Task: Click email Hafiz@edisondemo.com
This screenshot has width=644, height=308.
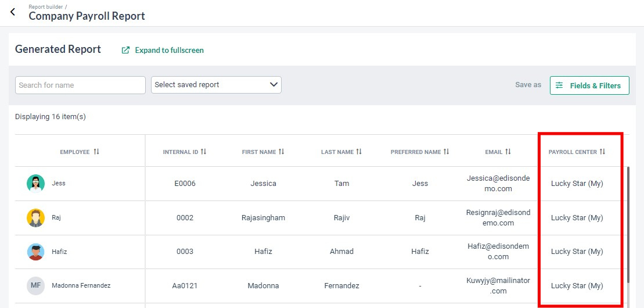Action: (x=498, y=252)
